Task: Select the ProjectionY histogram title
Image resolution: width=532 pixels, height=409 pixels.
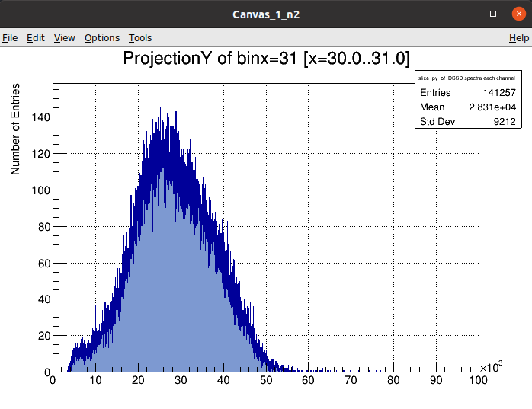Action: coord(267,59)
